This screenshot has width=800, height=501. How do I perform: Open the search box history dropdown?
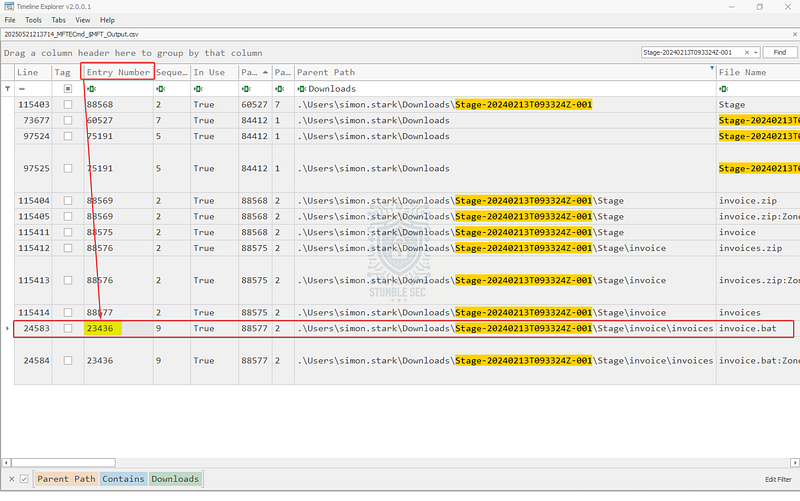(756, 52)
